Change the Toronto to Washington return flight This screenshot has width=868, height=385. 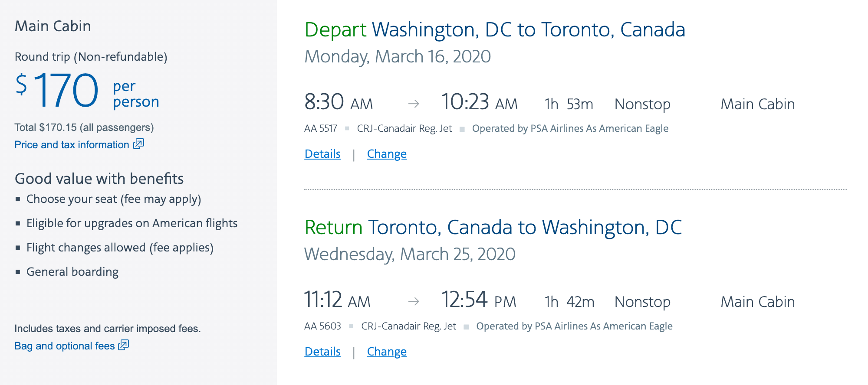tap(387, 352)
